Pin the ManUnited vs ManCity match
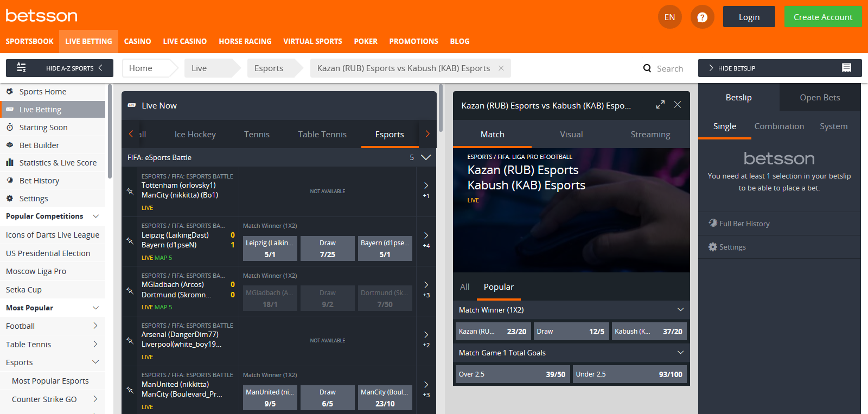Viewport: 868px width, 414px height. (130, 390)
